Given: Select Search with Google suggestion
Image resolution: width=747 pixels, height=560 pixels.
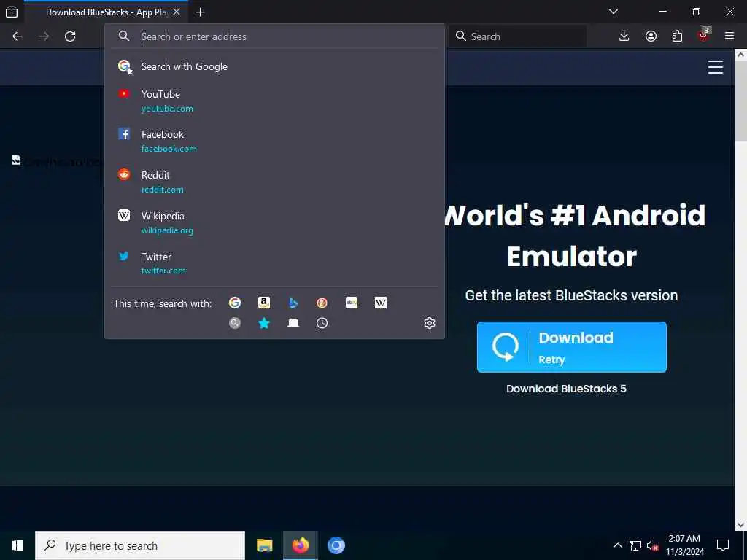Looking at the screenshot, I should coord(274,66).
